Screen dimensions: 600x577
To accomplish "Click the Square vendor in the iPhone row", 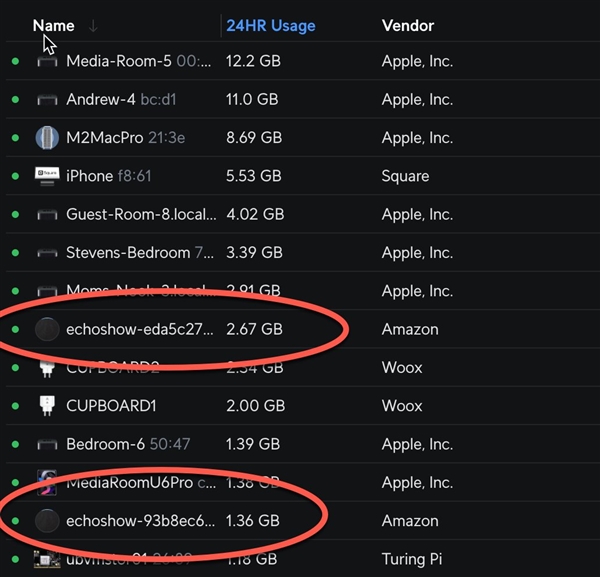I will point(405,176).
